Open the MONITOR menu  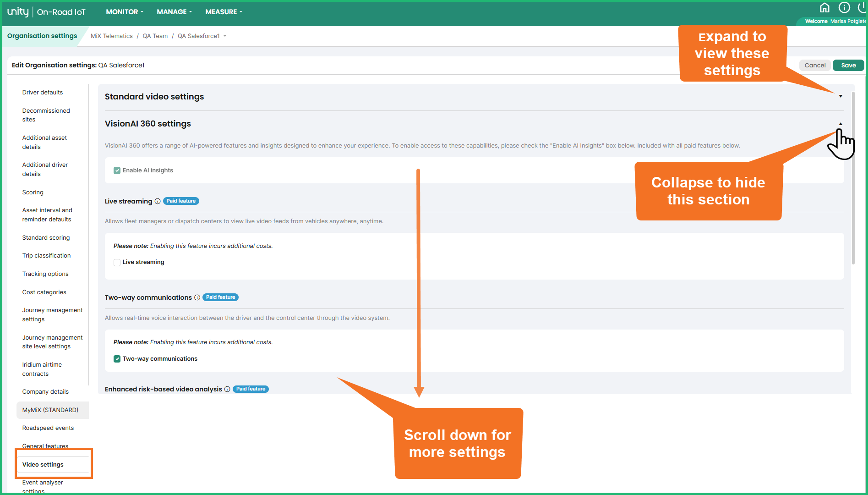(124, 12)
